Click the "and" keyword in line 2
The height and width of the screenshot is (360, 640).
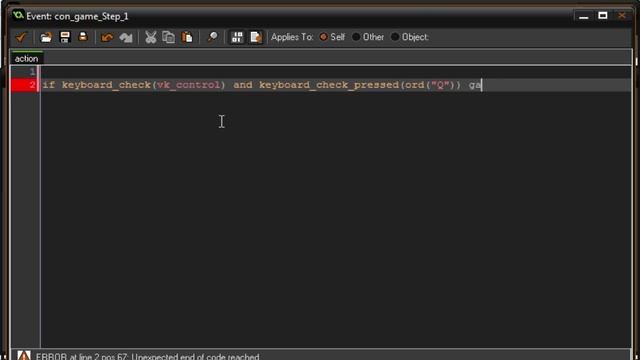(x=243, y=85)
